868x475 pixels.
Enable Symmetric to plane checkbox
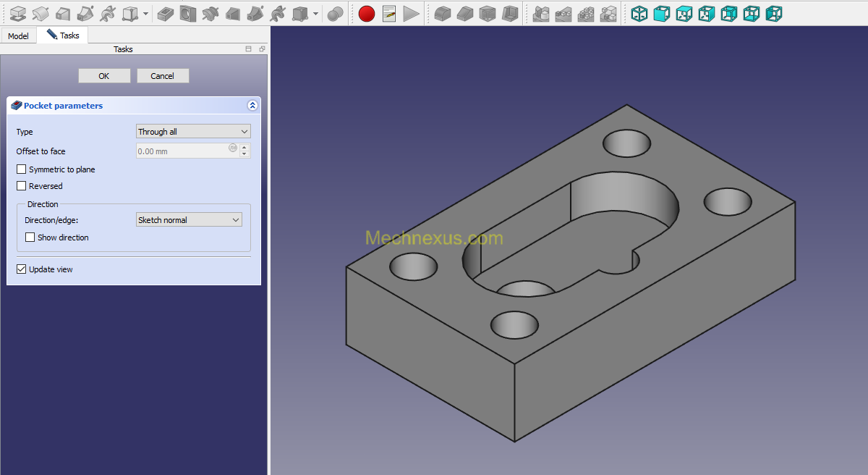click(21, 169)
